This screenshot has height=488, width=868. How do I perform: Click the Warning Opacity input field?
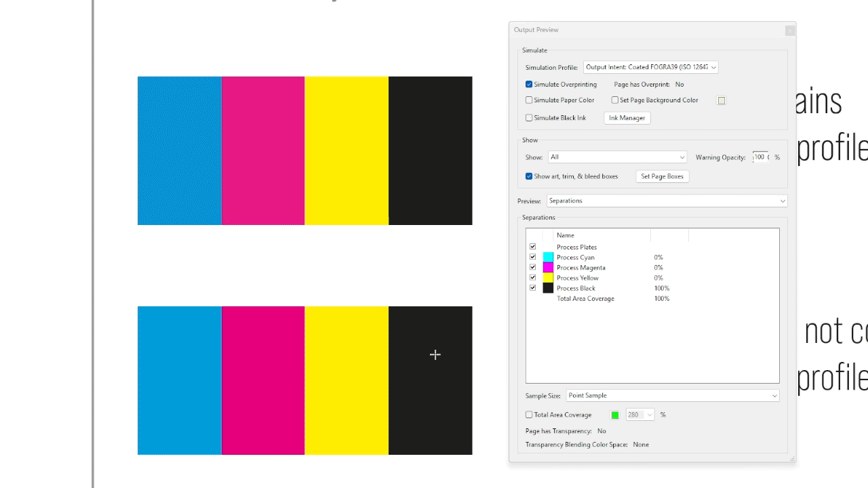click(x=759, y=157)
